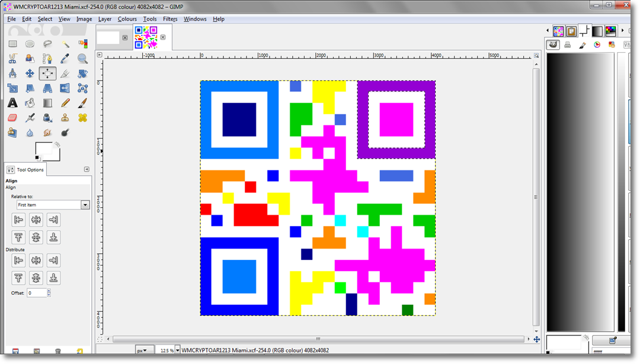This screenshot has height=364, width=640.
Task: Select the Blend gradient tool
Action: tap(47, 103)
